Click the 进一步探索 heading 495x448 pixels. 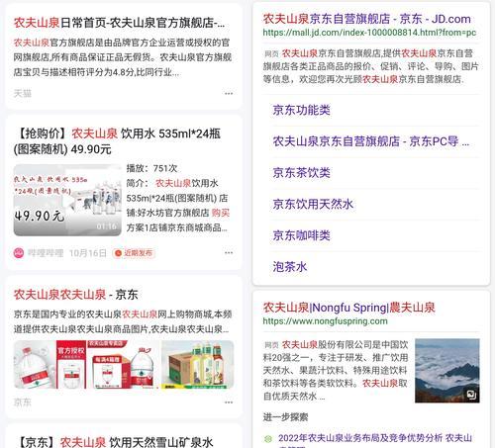(285, 417)
